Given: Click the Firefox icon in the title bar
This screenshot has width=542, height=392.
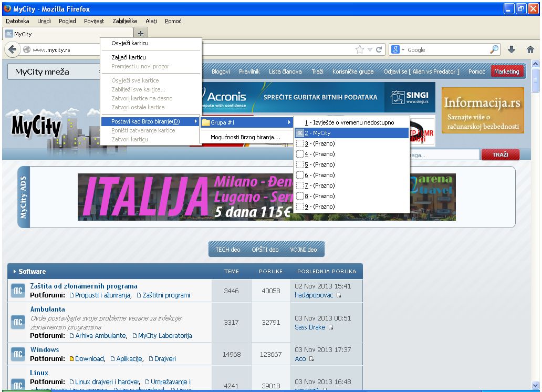Looking at the screenshot, I should 7,8.
